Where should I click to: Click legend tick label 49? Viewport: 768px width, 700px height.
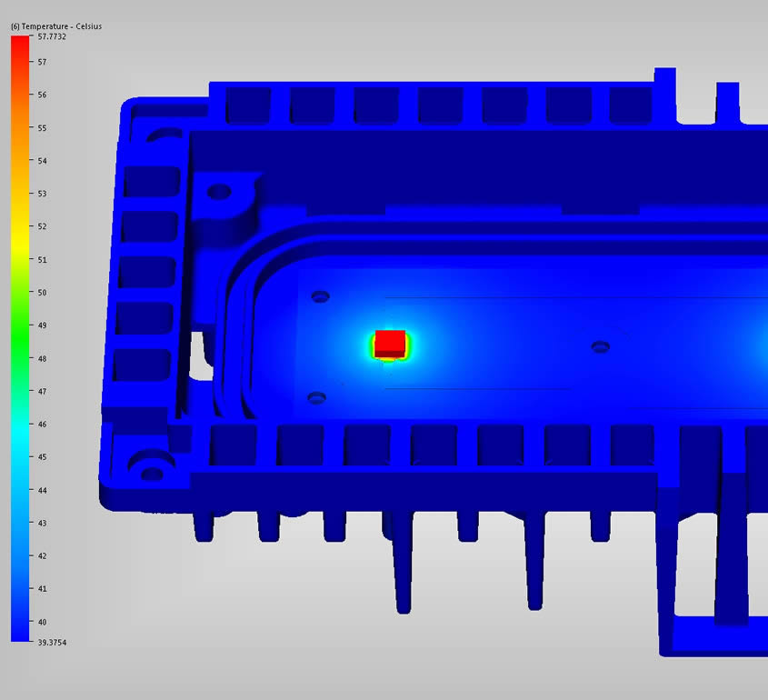click(42, 325)
